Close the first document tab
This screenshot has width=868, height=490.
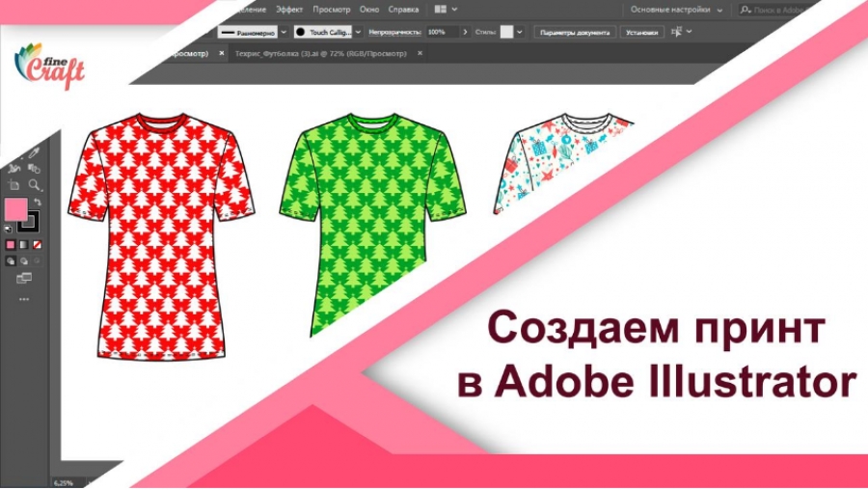click(x=222, y=53)
